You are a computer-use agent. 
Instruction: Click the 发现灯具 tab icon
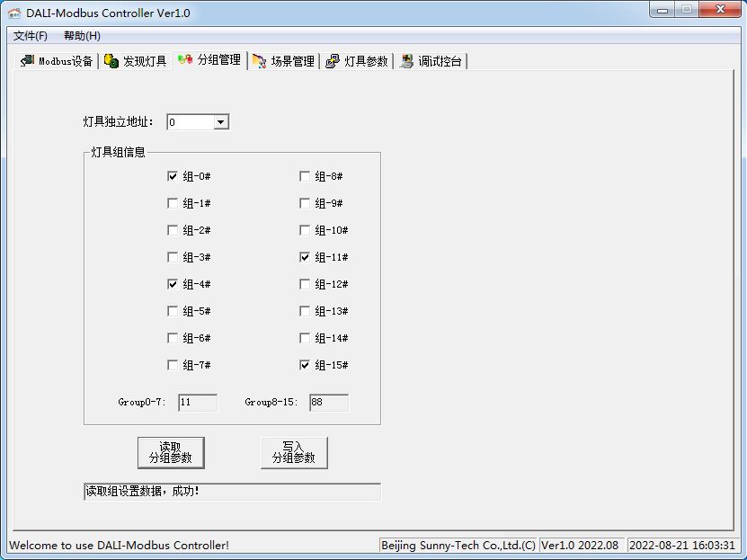[111, 61]
